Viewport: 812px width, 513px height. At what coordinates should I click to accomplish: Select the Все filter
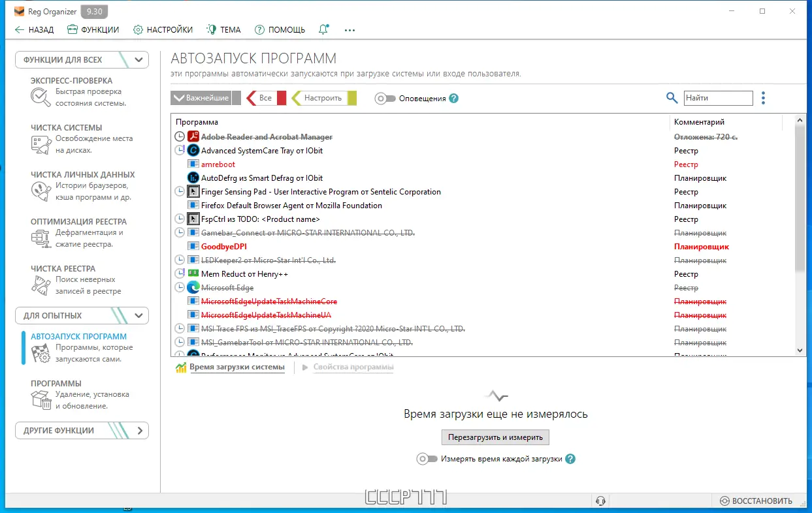click(266, 98)
